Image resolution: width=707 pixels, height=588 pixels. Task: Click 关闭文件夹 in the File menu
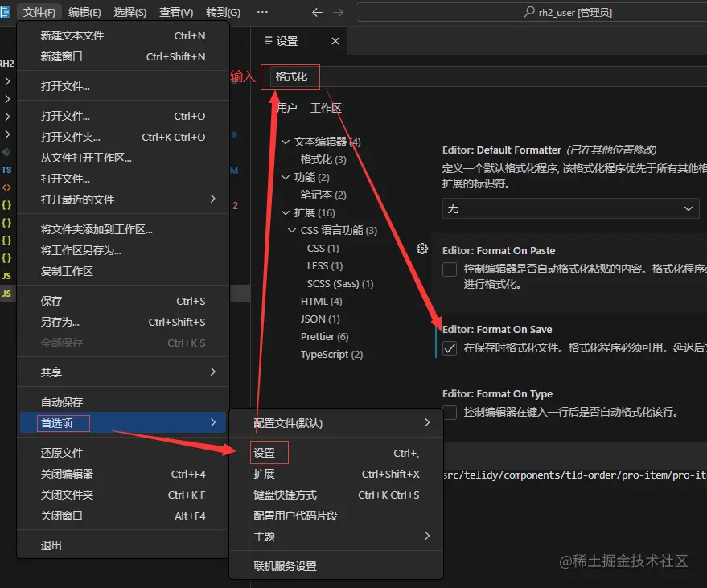122,495
